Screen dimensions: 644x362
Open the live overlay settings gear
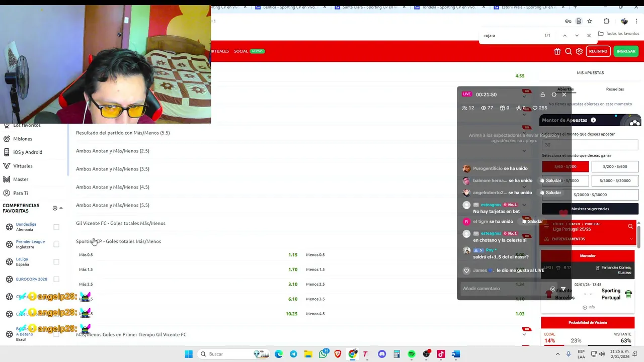pos(554,95)
